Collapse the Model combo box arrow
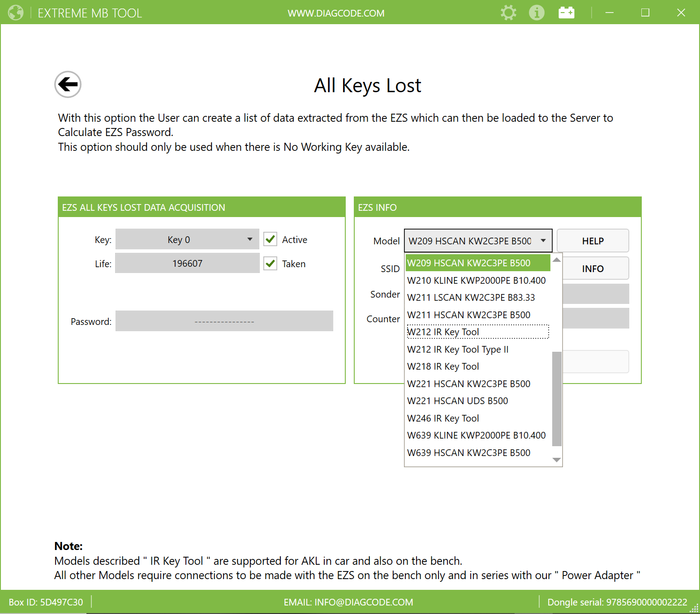The width and height of the screenshot is (700, 614). coord(543,241)
